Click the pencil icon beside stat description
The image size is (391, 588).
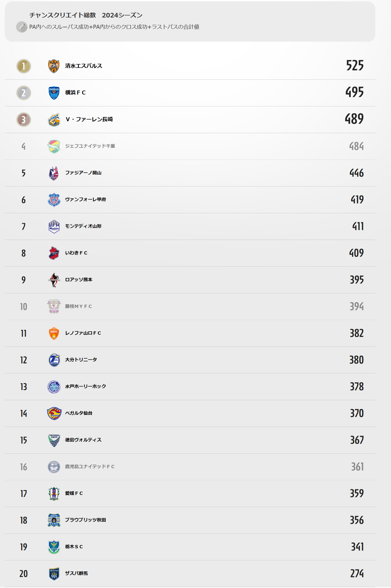point(22,27)
